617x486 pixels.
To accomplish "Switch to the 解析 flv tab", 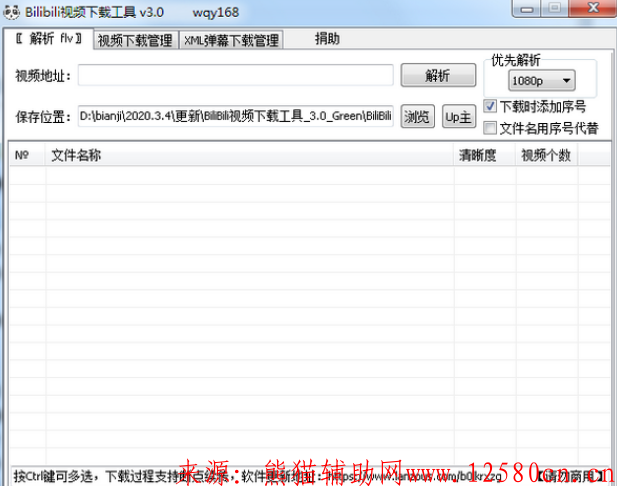I will click(x=46, y=40).
